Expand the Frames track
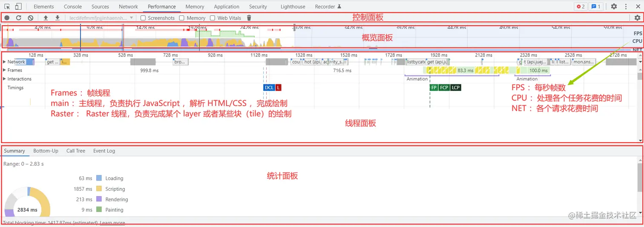The height and width of the screenshot is (227, 644). click(5, 70)
